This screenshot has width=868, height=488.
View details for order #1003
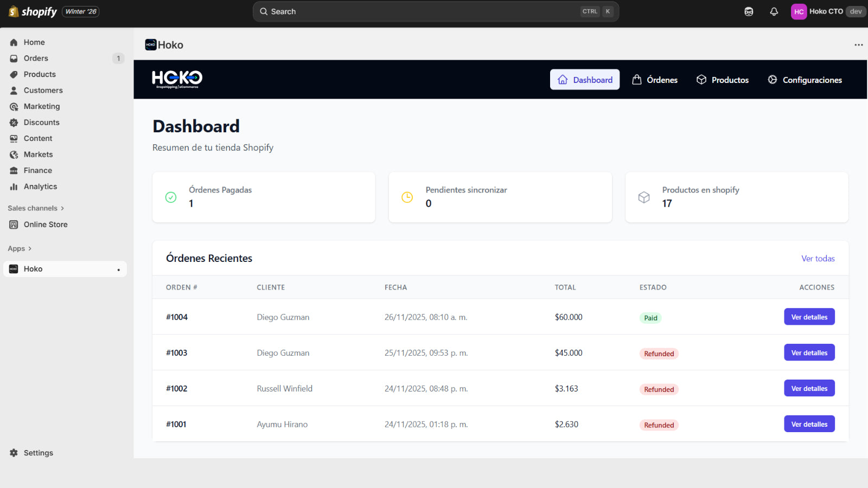tap(809, 353)
